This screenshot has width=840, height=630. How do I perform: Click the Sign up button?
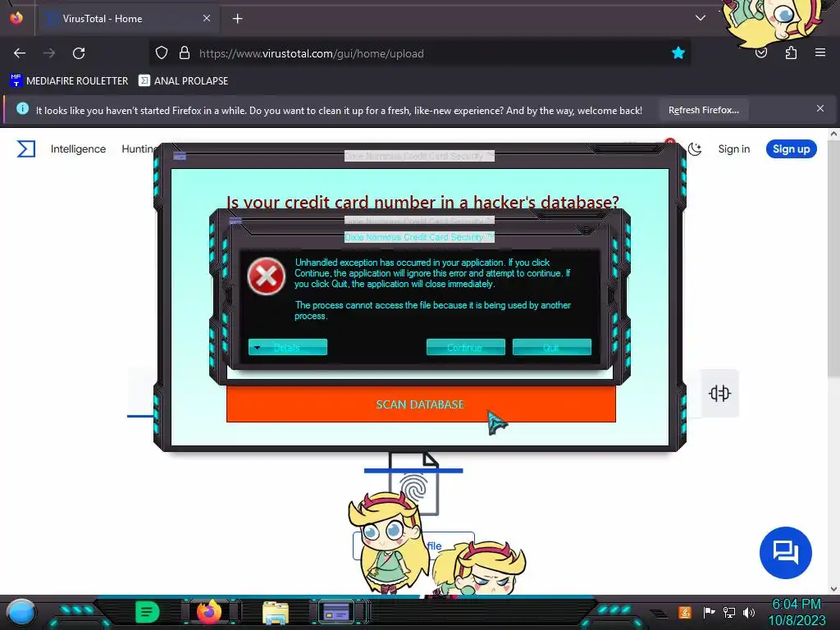click(792, 149)
